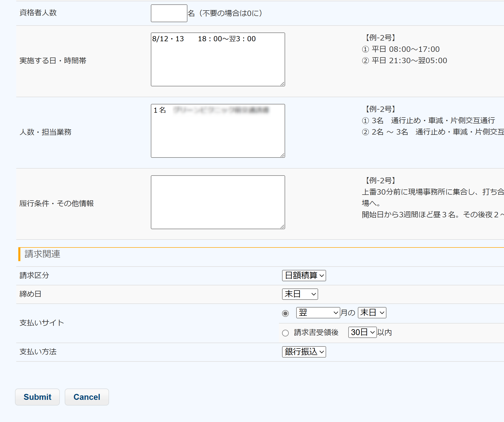Viewport: 504px width, 422px height.
Task: Select the 翌月の payment site radio button
Action: point(285,313)
